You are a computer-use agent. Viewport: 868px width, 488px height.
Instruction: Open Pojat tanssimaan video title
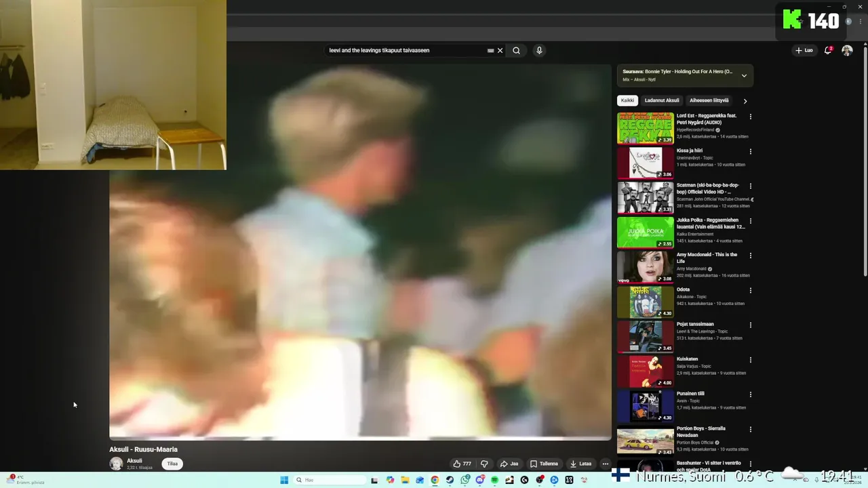point(695,324)
